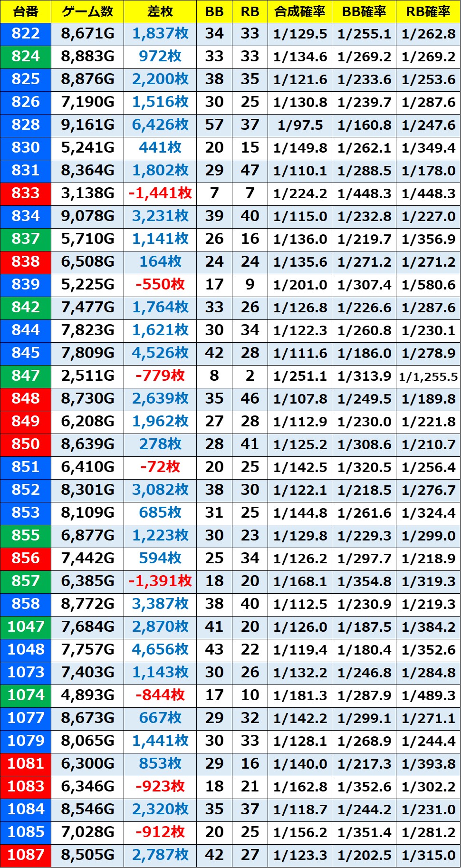Click the ゲーム数 column header
461x868 pixels.
(87, 11)
